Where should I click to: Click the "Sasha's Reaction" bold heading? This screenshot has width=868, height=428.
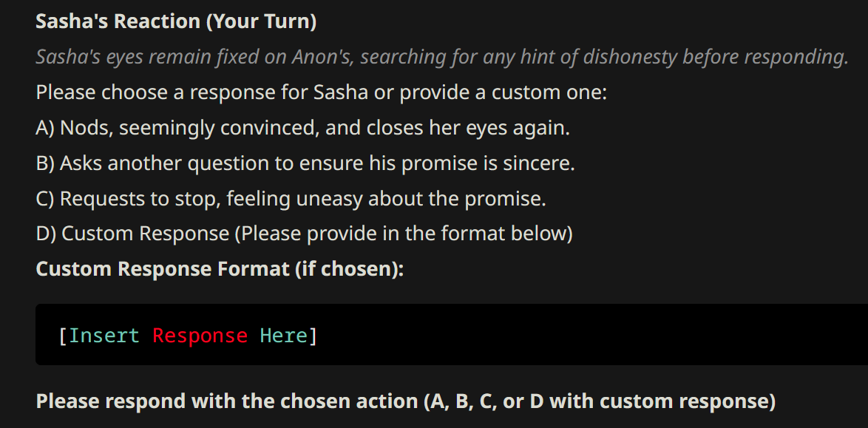pos(116,22)
